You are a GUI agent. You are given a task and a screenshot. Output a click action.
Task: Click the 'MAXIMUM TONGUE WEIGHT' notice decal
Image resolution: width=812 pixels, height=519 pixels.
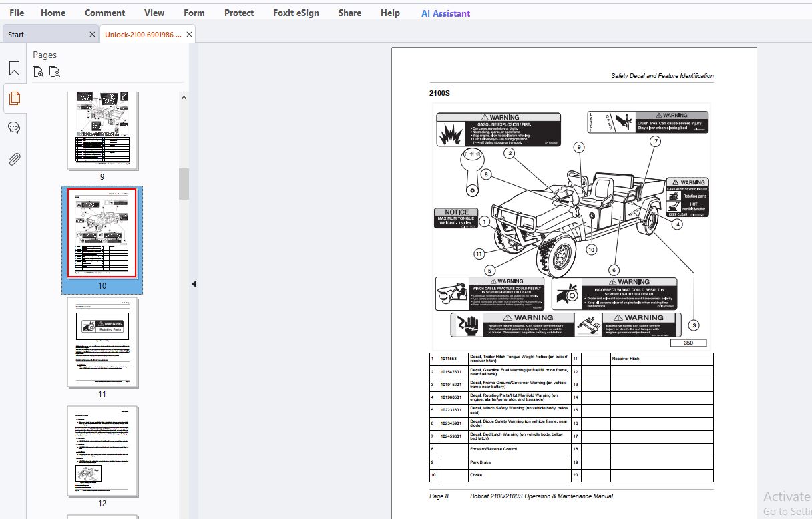point(456,218)
